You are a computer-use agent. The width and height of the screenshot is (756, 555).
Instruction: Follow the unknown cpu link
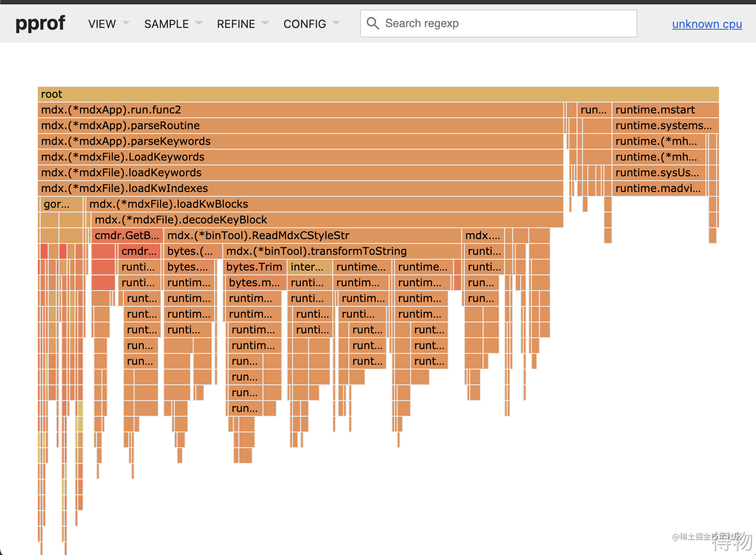[x=707, y=24]
